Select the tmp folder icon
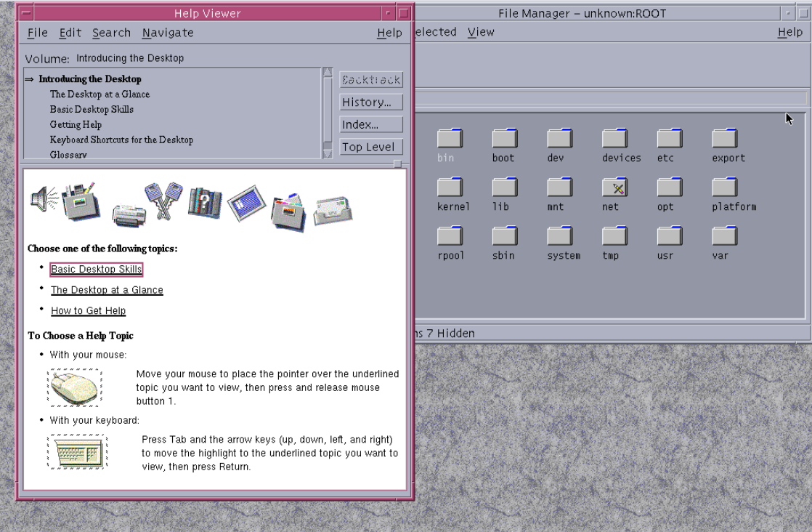 [x=614, y=236]
